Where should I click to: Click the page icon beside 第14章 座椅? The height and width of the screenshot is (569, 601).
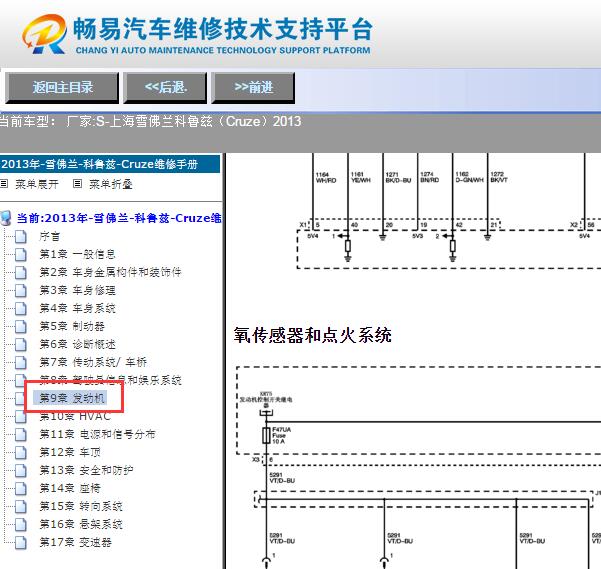(21, 489)
